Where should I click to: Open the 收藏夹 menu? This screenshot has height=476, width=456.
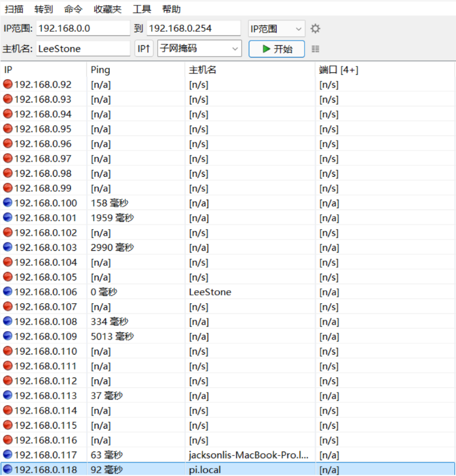[108, 9]
